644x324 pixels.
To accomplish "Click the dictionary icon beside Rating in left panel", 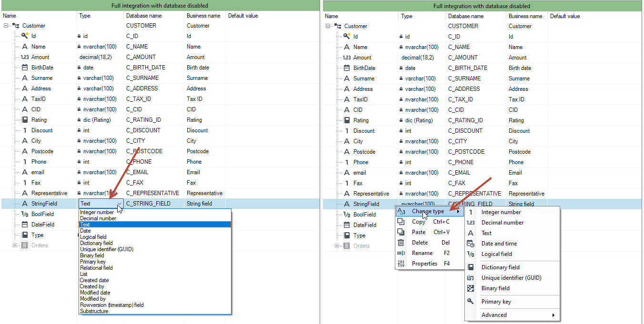I will pos(25,120).
